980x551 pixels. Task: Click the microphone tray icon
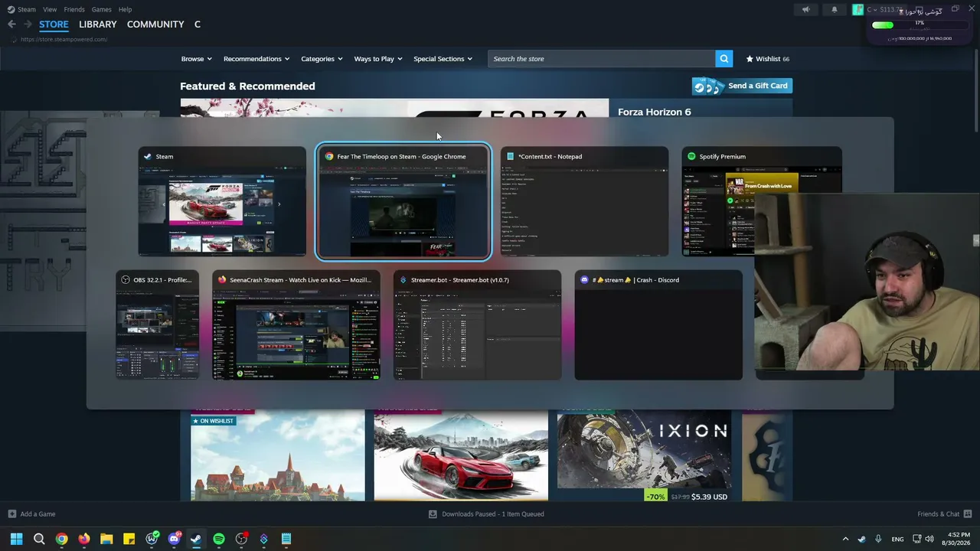(878, 539)
